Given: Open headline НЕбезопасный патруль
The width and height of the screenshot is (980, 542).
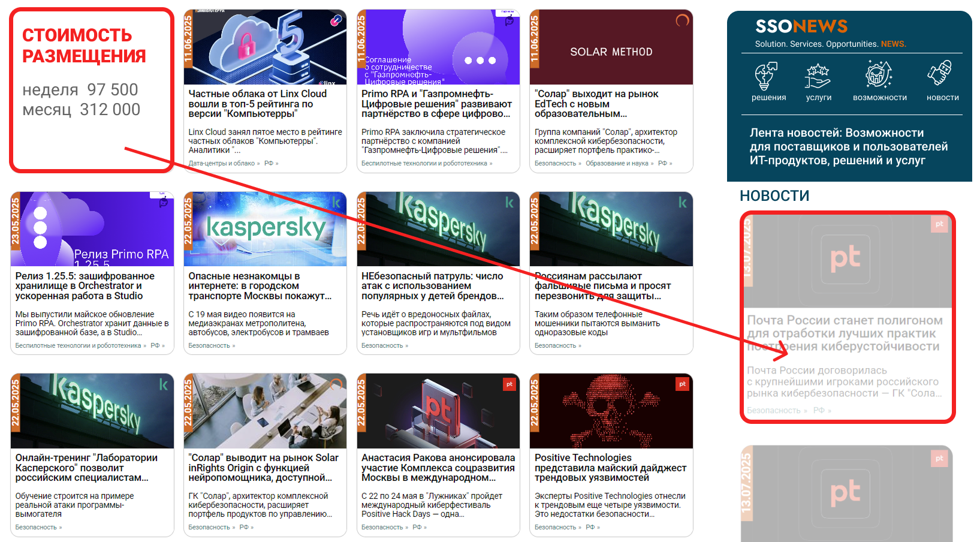Looking at the screenshot, I should pyautogui.click(x=432, y=286).
